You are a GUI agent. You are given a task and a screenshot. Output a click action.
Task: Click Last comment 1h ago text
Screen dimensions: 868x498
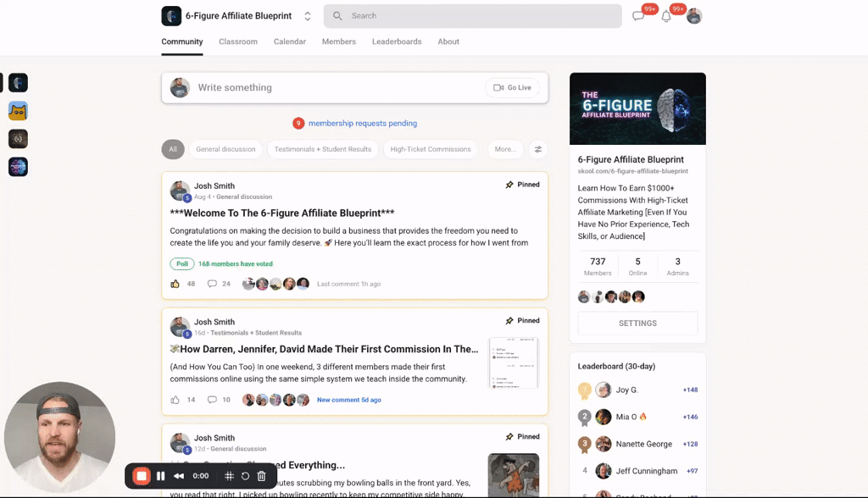coord(348,284)
